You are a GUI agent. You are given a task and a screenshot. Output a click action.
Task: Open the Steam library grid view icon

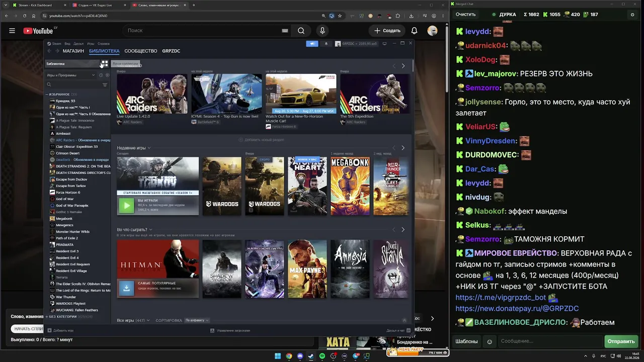pyautogui.click(x=104, y=64)
